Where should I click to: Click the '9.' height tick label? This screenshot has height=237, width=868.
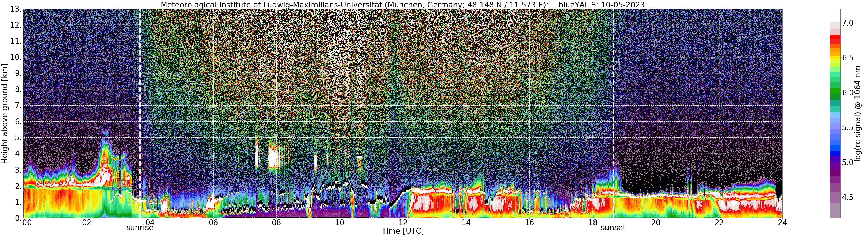[18, 73]
